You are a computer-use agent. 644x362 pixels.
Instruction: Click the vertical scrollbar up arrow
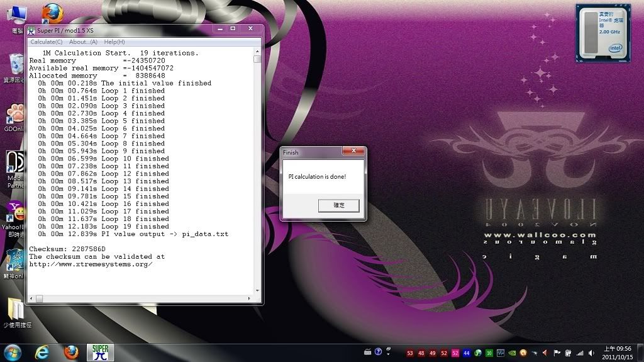257,50
